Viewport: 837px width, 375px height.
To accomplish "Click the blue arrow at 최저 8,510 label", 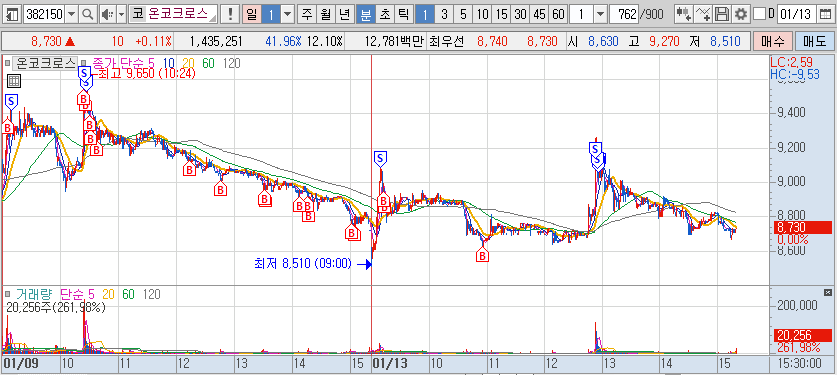I will [x=365, y=264].
